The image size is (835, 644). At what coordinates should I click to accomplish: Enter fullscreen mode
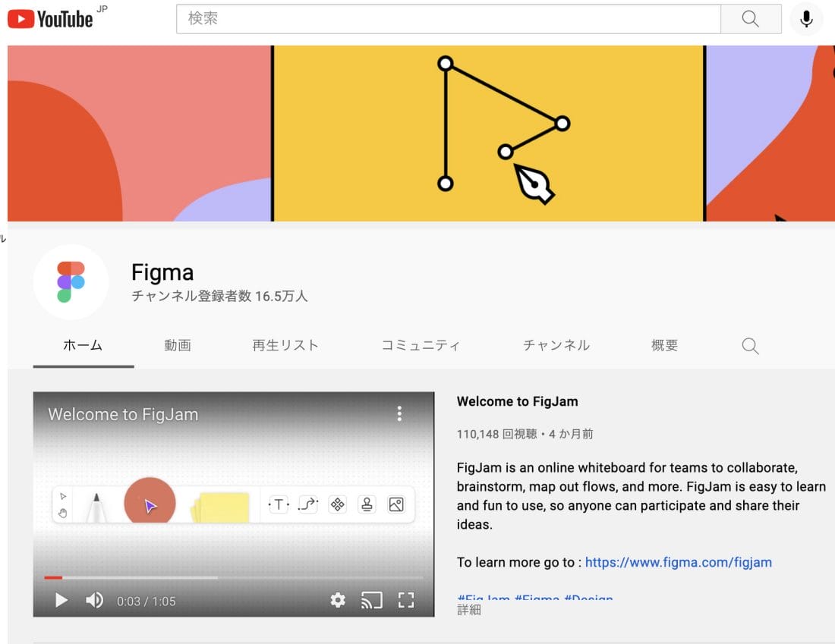tap(406, 600)
